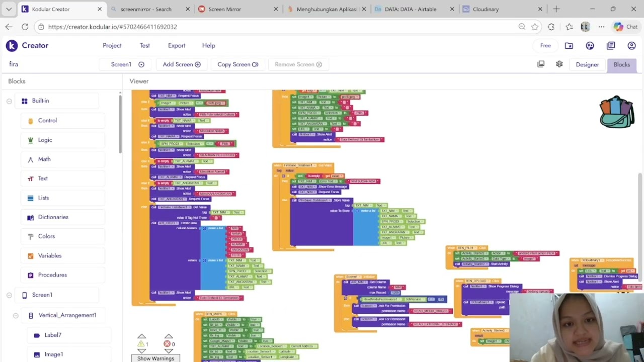
Task: Click the browser address bar URL
Action: 112,27
